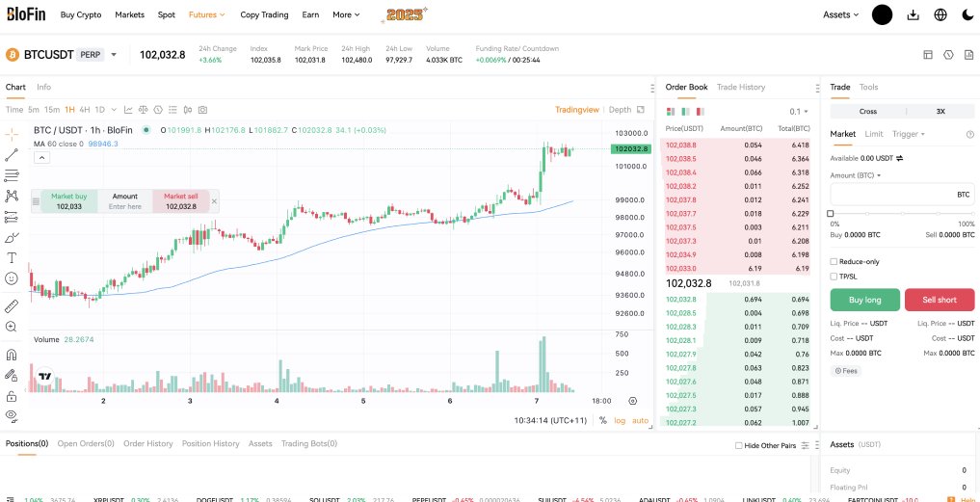This screenshot has height=502, width=980.
Task: Expand the BTCUSDT pair selector
Action: 114,55
